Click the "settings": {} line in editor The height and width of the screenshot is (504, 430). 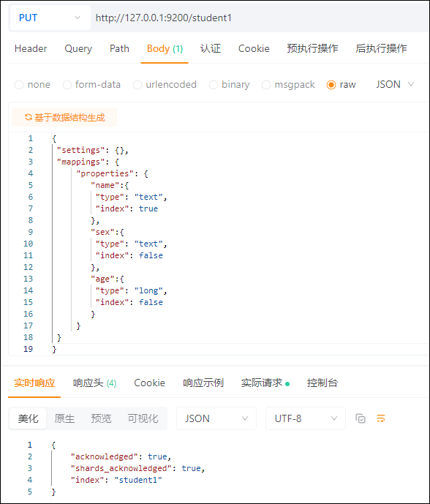tap(93, 150)
